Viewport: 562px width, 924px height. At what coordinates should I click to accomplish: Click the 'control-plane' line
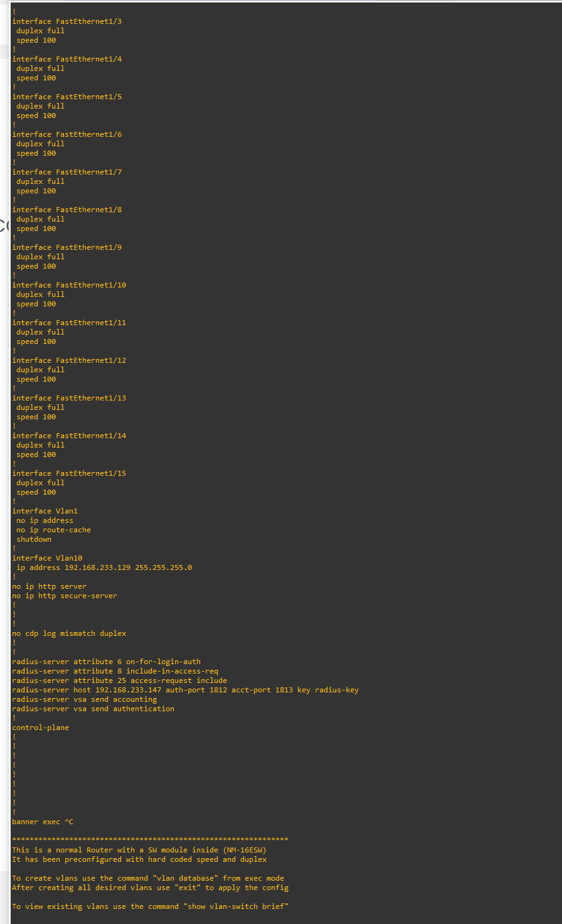[41, 728]
